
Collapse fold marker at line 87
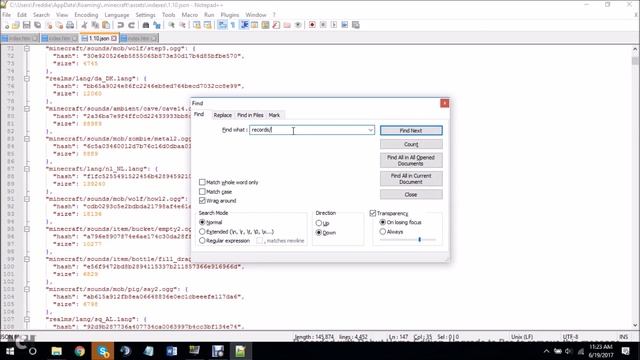point(27,169)
